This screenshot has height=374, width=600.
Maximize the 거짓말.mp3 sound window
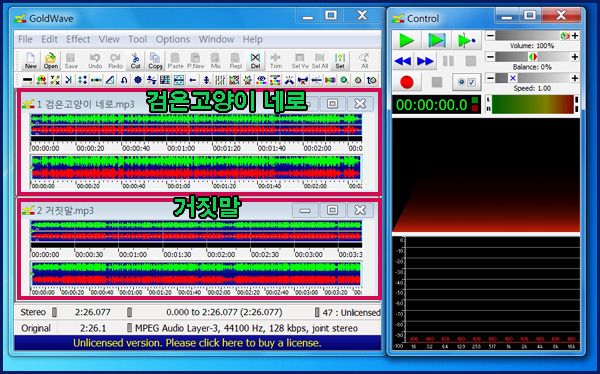332,210
